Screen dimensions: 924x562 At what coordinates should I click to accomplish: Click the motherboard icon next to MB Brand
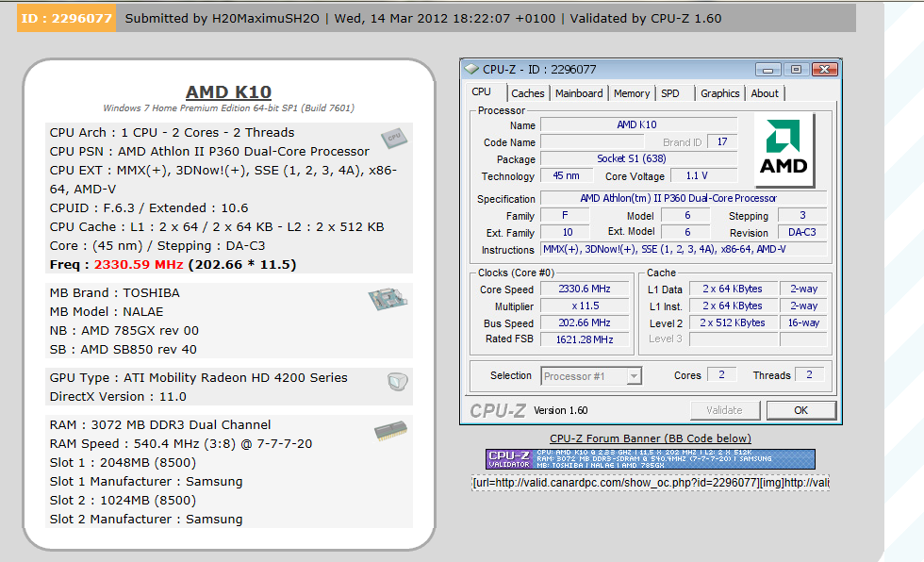click(388, 299)
